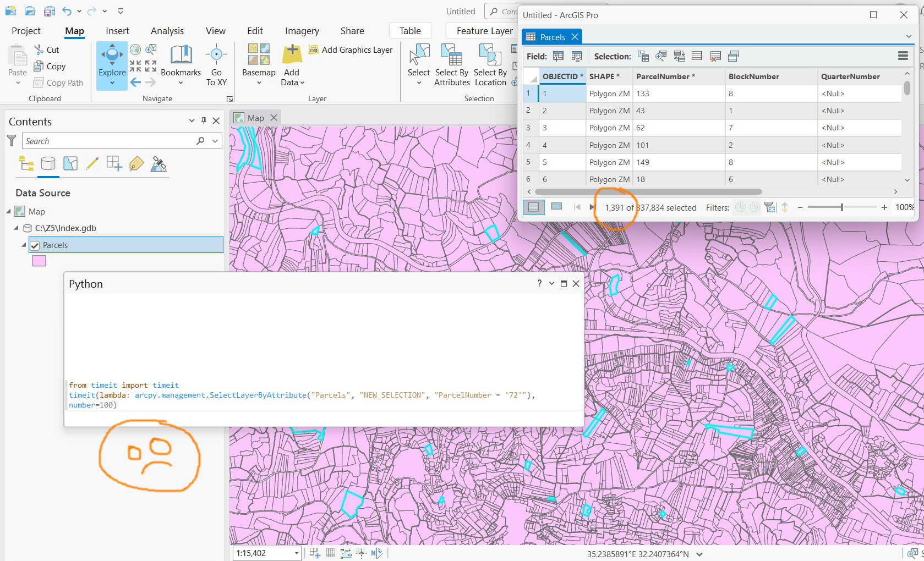This screenshot has height=561, width=924.
Task: Switch attribute table to show selected records only
Action: point(556,207)
